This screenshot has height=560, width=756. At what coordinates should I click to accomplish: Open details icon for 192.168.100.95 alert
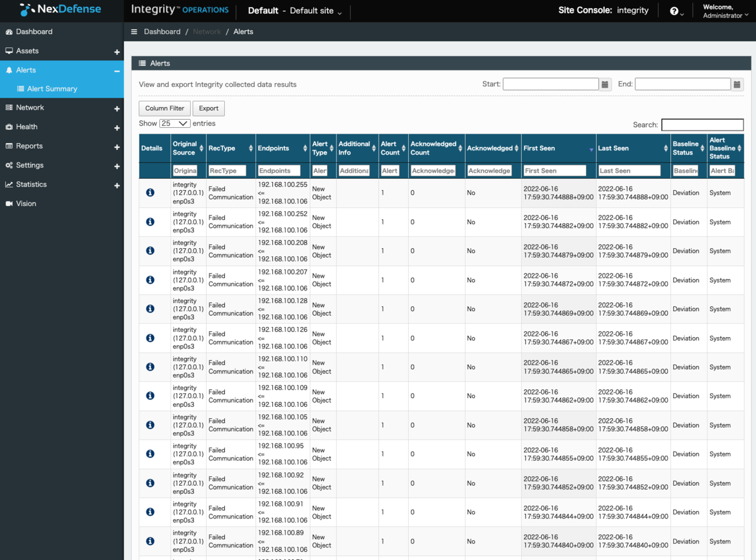(150, 454)
